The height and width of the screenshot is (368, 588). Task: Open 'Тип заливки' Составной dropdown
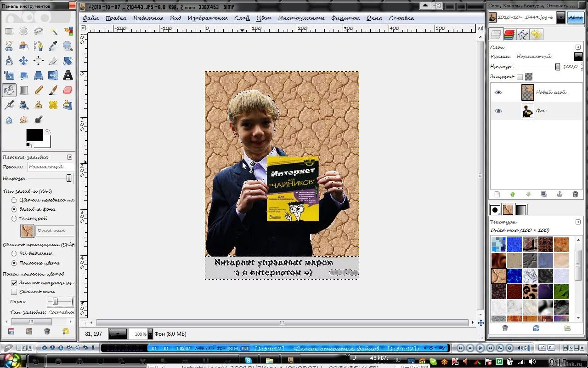point(61,312)
